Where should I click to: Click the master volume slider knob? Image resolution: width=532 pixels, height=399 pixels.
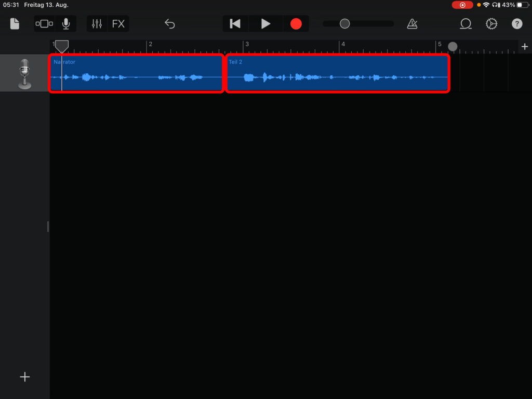(x=344, y=24)
